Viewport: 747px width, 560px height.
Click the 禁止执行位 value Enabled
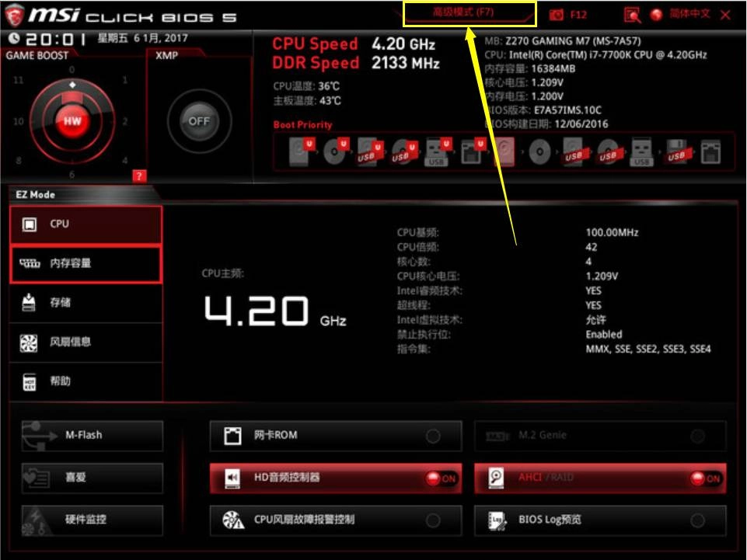[x=604, y=334]
